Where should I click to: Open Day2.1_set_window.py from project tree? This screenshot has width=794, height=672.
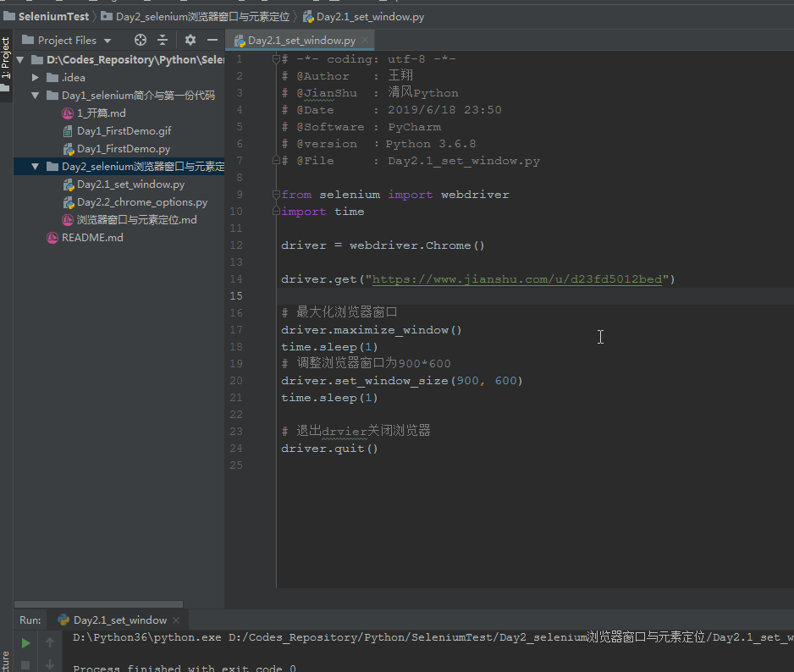pyautogui.click(x=130, y=185)
